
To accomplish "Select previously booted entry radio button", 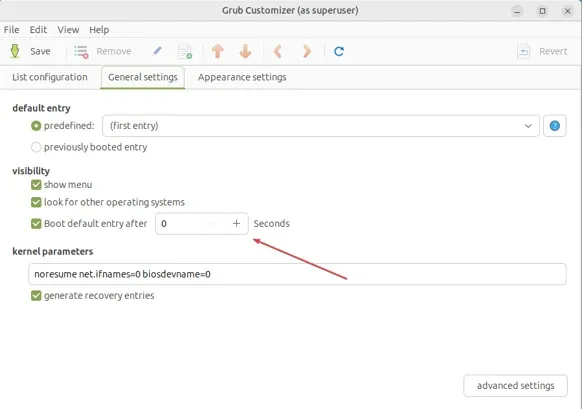I will point(36,147).
